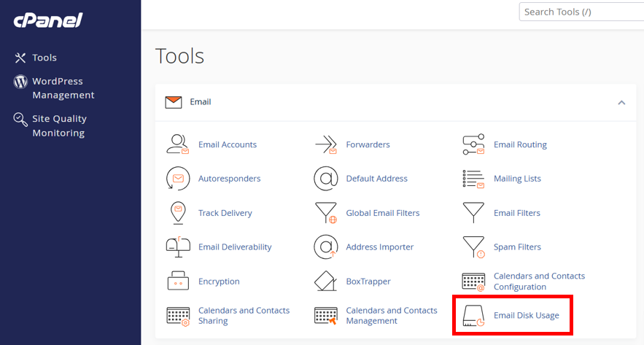Click the Spam Filters funnel icon
Screen dimensions: 644x345
pyautogui.click(x=473, y=247)
